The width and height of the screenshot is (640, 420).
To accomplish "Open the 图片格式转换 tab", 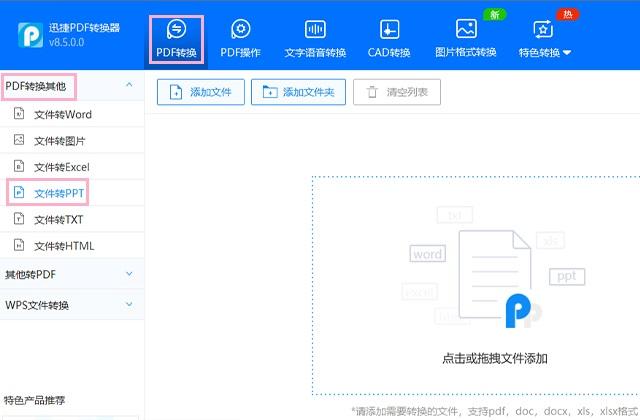I will coord(466,40).
